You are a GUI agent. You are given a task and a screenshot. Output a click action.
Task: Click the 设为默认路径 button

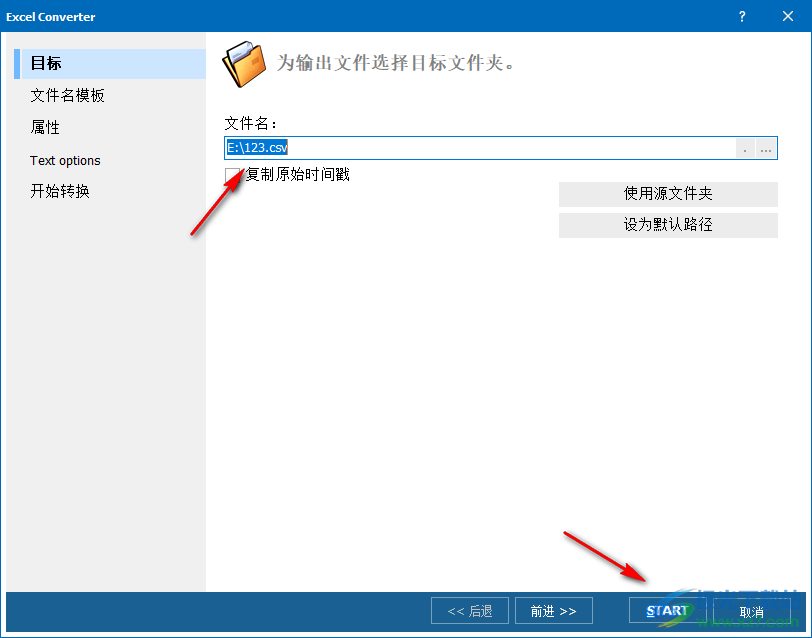[x=668, y=225]
